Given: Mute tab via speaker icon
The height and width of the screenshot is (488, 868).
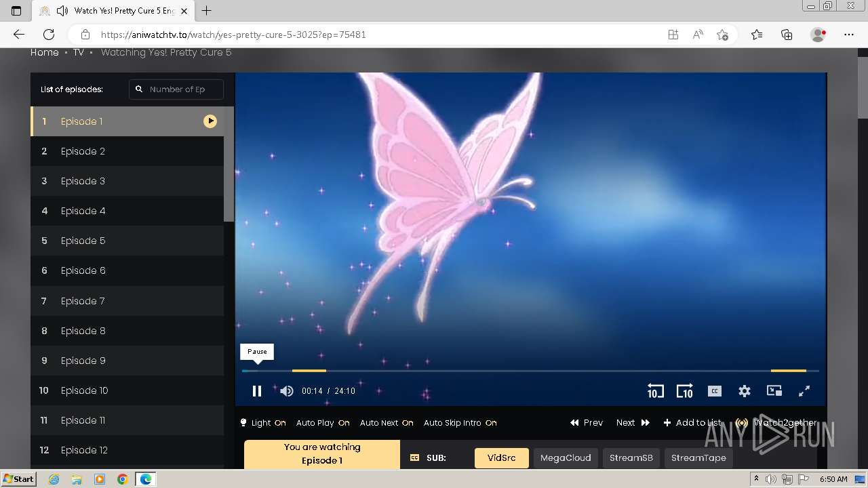Looking at the screenshot, I should [x=62, y=11].
